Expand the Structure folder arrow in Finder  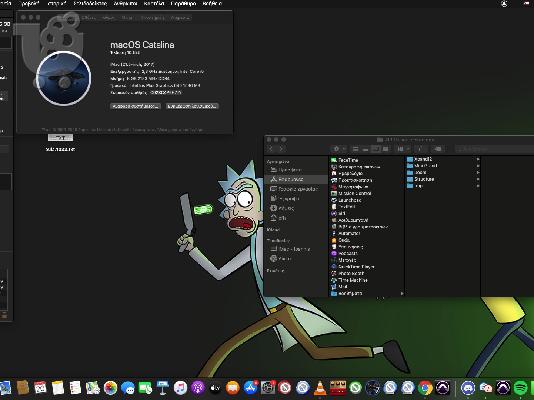pyautogui.click(x=478, y=179)
